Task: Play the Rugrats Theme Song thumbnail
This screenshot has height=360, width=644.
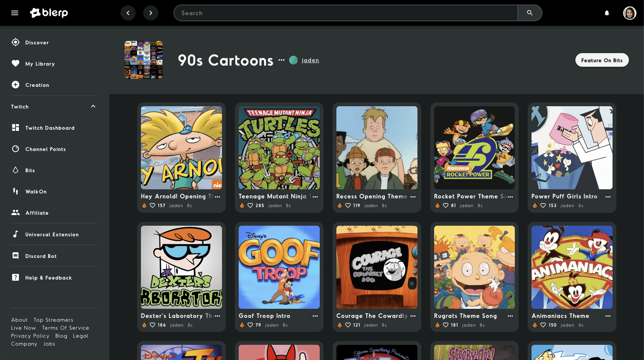Action: point(474,267)
